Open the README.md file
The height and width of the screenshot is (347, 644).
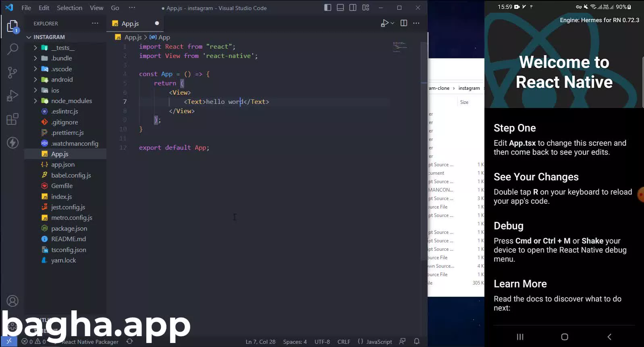[65, 239]
